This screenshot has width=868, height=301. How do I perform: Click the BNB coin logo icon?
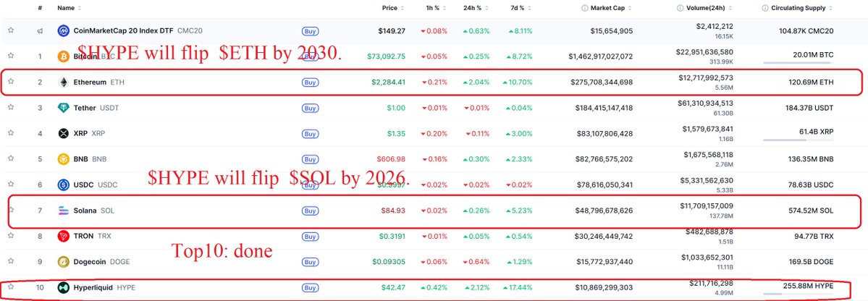pos(63,158)
